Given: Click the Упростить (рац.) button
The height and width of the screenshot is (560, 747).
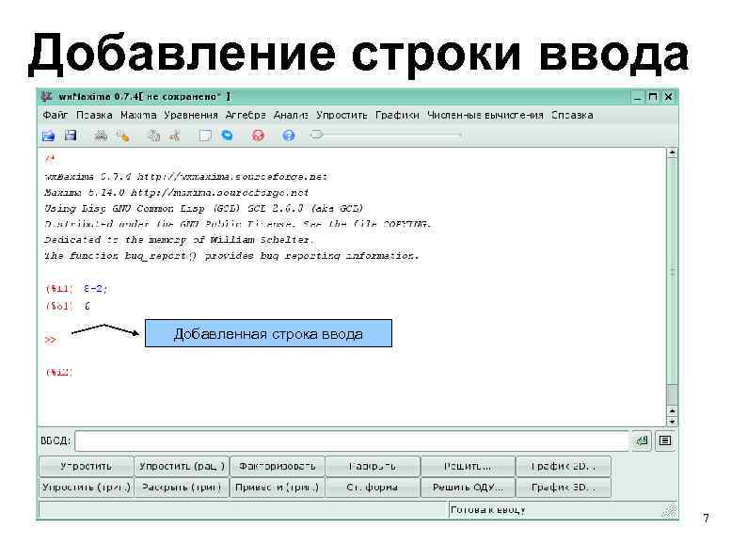Looking at the screenshot, I should coord(182,466).
